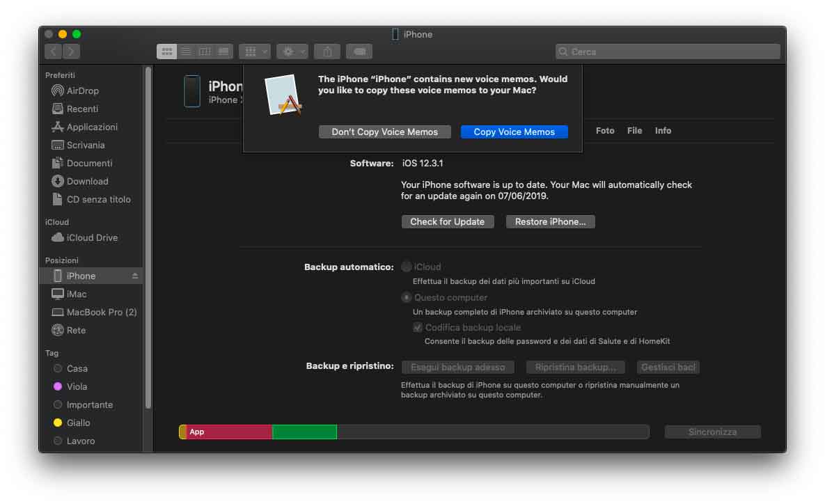Click the iOS 12.3.1 version text

pyautogui.click(x=423, y=163)
